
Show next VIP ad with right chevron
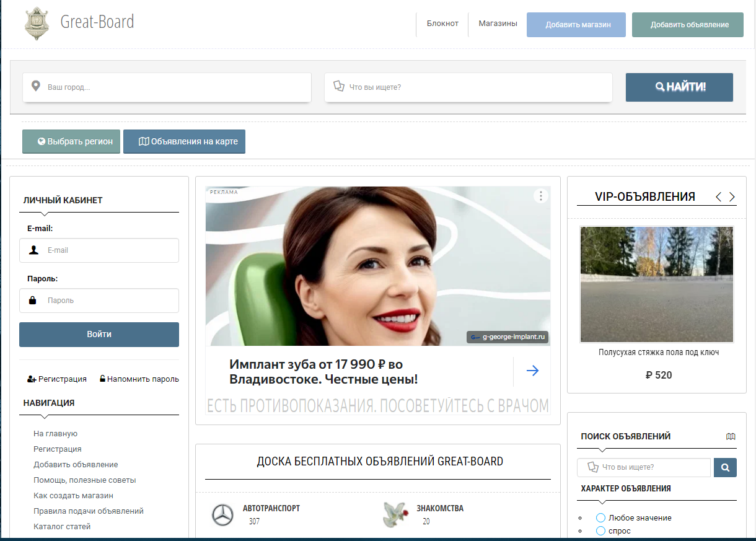point(732,196)
